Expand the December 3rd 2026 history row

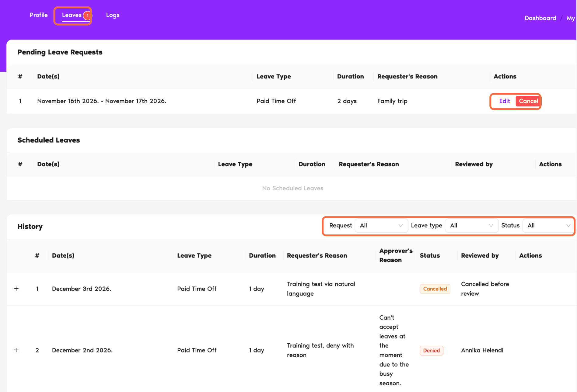point(16,289)
